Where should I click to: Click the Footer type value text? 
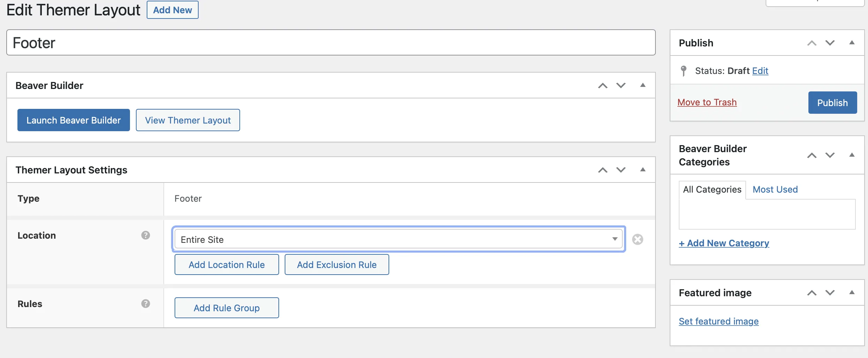tap(188, 199)
